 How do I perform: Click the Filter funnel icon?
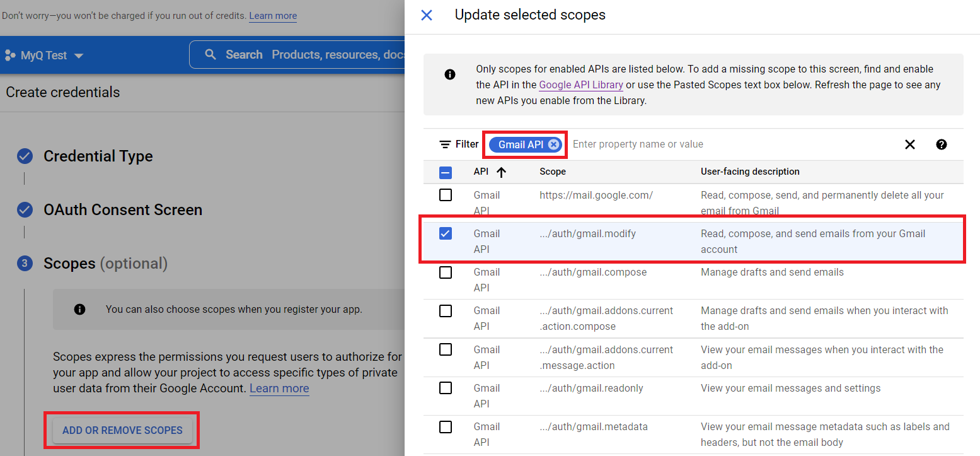pyautogui.click(x=445, y=144)
